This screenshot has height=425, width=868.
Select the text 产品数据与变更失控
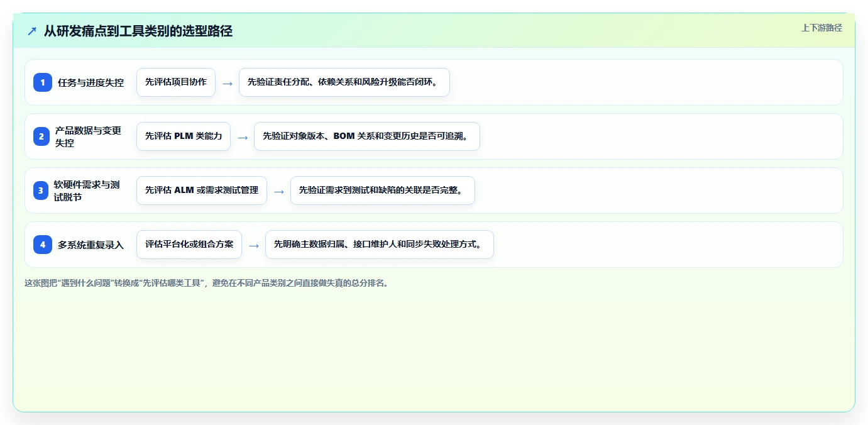coord(89,136)
